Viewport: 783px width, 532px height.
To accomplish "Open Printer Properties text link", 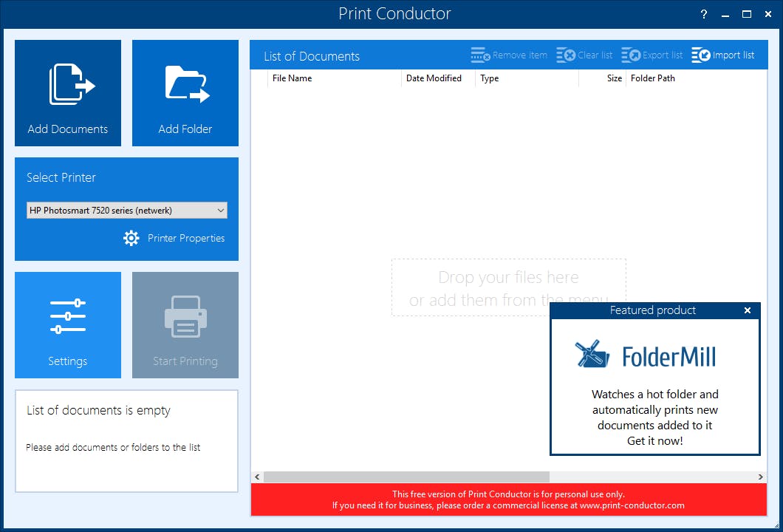I will pos(185,238).
